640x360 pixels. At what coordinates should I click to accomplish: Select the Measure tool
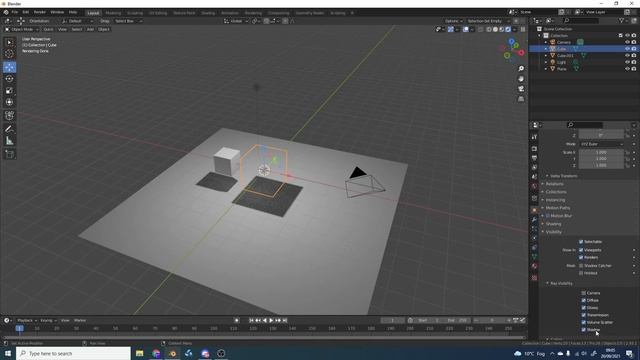(x=9, y=141)
